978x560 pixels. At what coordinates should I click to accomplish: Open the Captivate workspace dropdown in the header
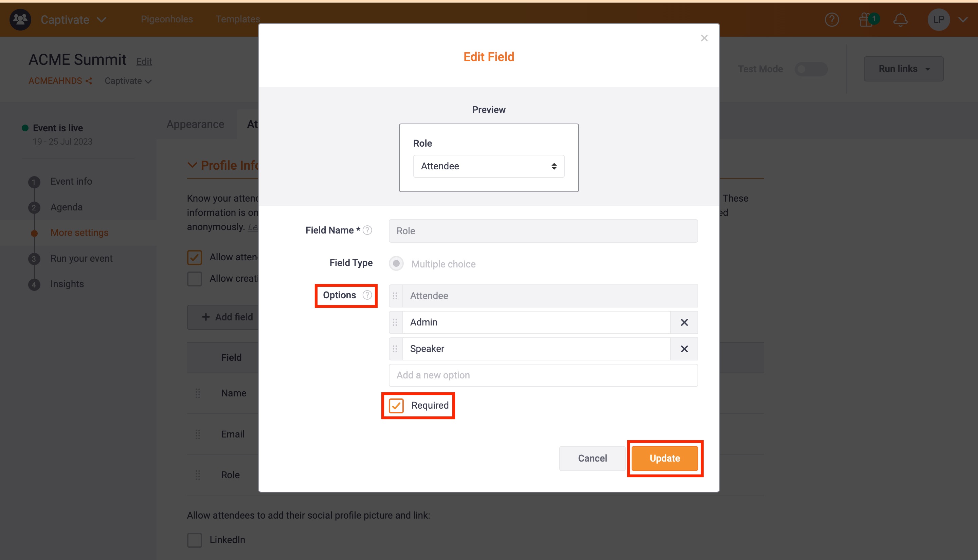coord(73,20)
